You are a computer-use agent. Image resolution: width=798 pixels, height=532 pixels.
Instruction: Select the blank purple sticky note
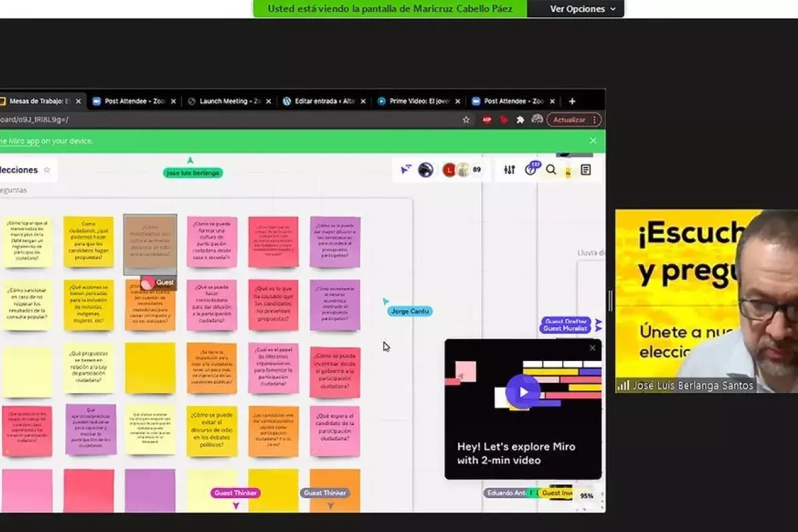(x=150, y=489)
